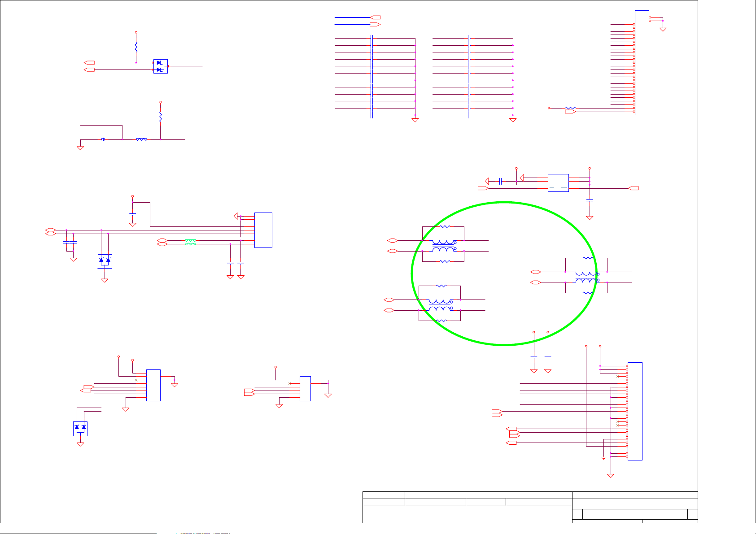Select the vertical pull-up resistor above the dual-diode package

point(136,47)
